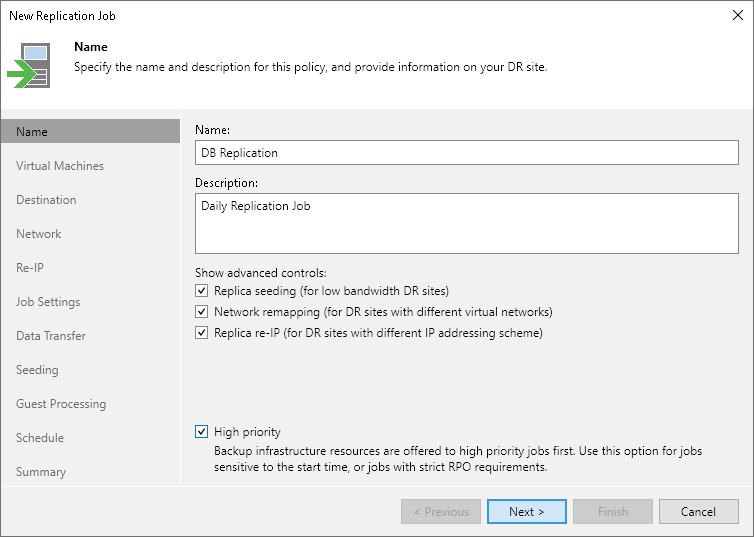
Task: Toggle the High priority checkbox
Action: pyautogui.click(x=203, y=432)
